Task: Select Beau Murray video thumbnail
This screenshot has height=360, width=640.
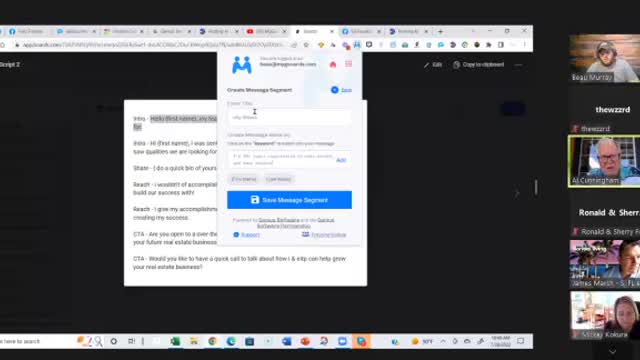Action: pyautogui.click(x=604, y=58)
